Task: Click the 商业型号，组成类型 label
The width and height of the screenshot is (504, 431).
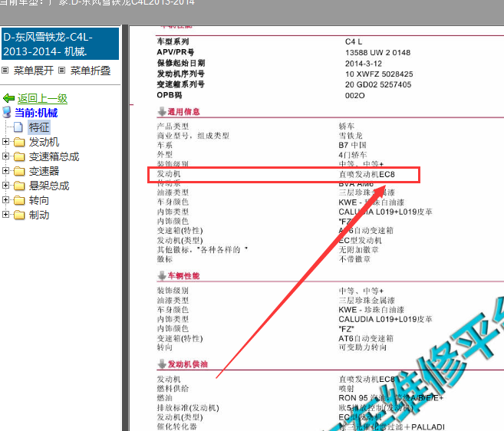Action: coord(193,136)
